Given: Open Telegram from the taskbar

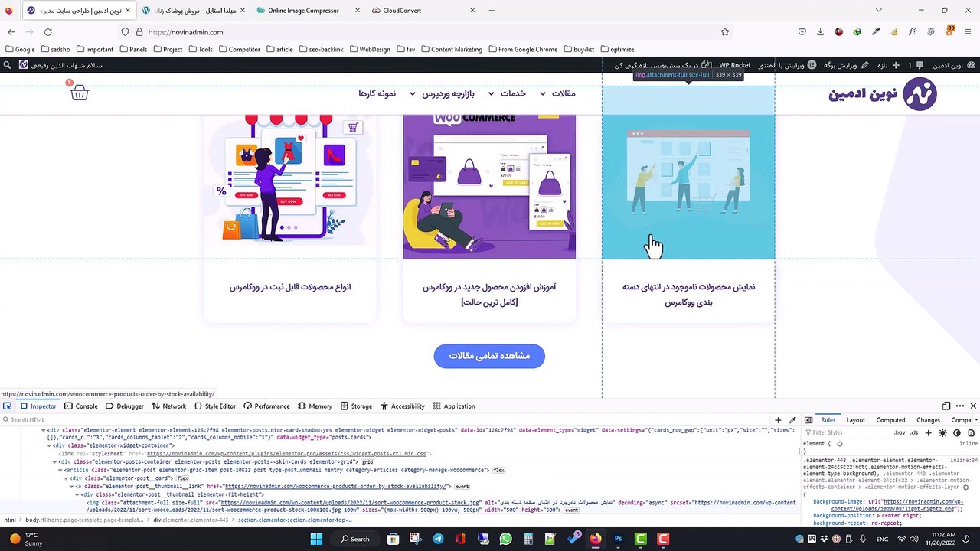Looking at the screenshot, I should [x=438, y=539].
